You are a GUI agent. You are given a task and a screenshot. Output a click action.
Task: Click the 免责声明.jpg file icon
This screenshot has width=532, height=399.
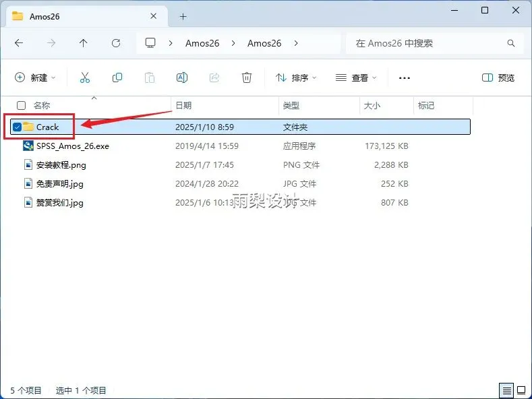[28, 183]
